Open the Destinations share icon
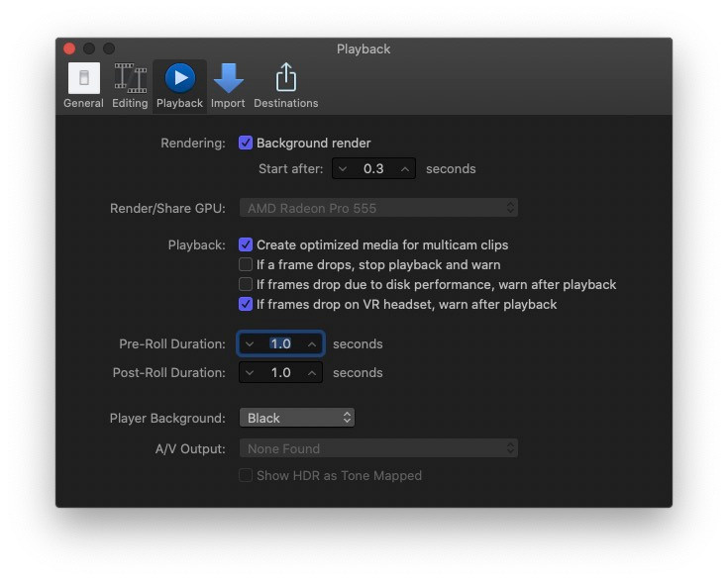 coord(286,77)
